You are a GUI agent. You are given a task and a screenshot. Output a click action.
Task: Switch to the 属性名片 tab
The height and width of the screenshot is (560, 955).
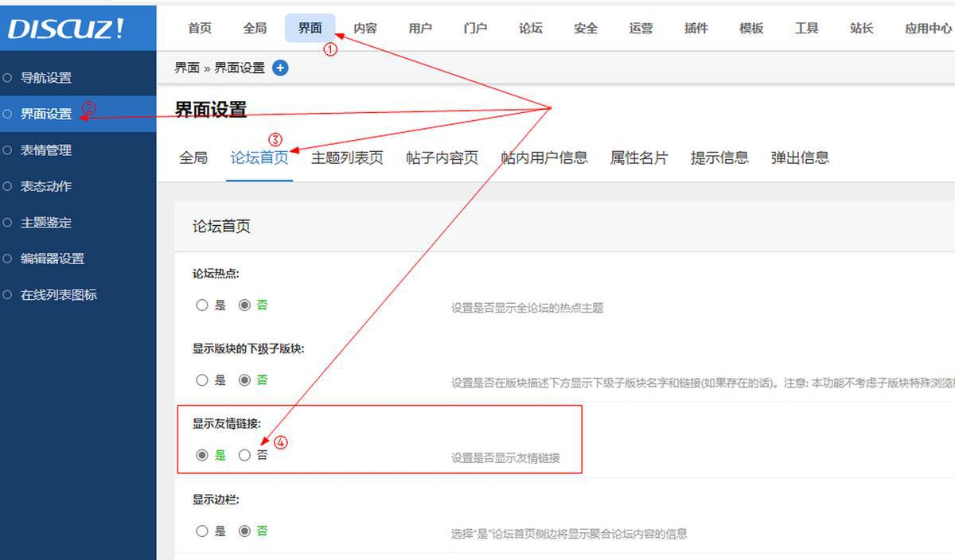(x=639, y=157)
